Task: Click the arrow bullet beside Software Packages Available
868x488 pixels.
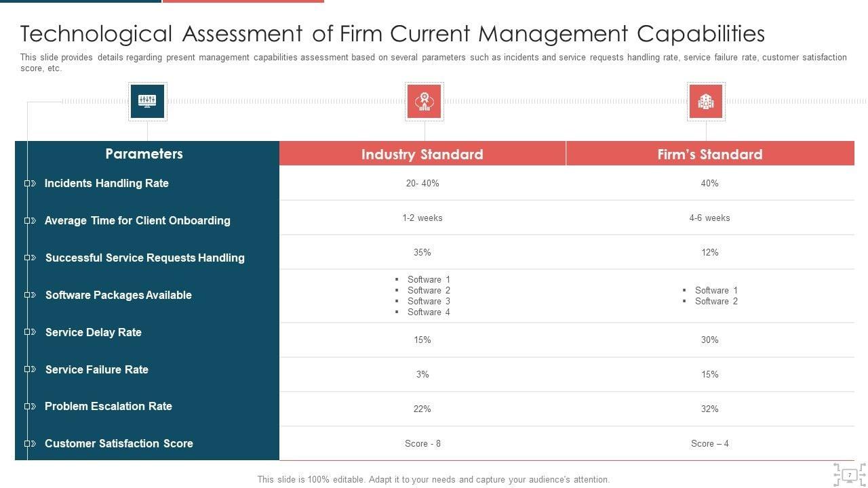Action: pos(31,295)
